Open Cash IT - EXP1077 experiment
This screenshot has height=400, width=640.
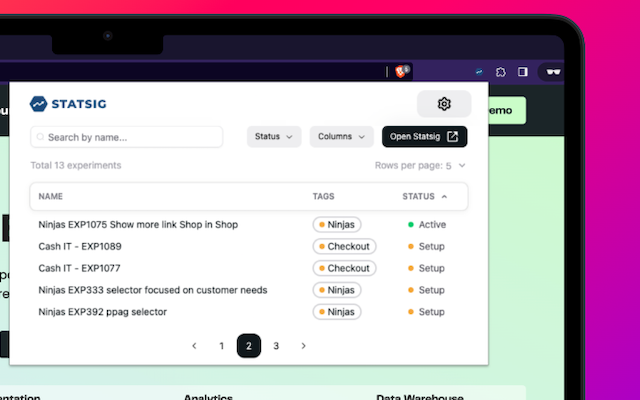click(80, 268)
